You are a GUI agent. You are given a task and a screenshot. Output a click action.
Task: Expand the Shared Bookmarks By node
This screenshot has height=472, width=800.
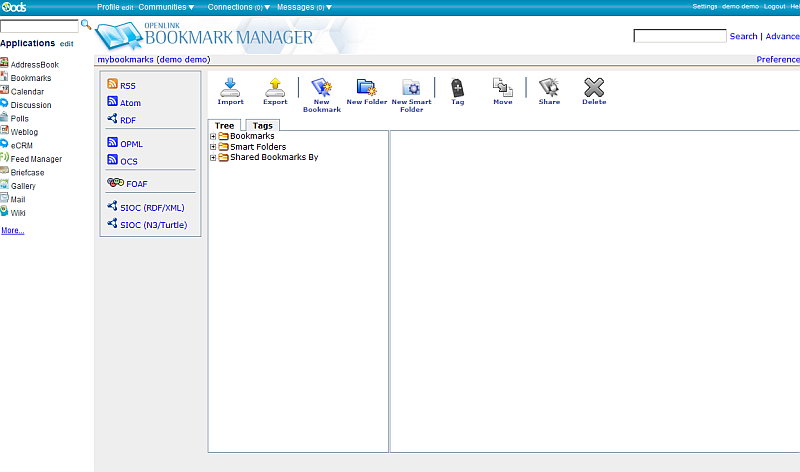(x=213, y=157)
